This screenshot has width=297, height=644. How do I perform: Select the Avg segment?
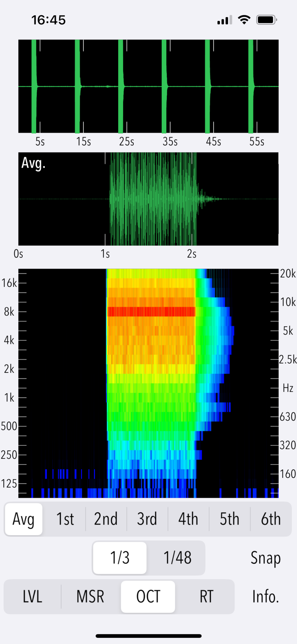pyautogui.click(x=24, y=519)
